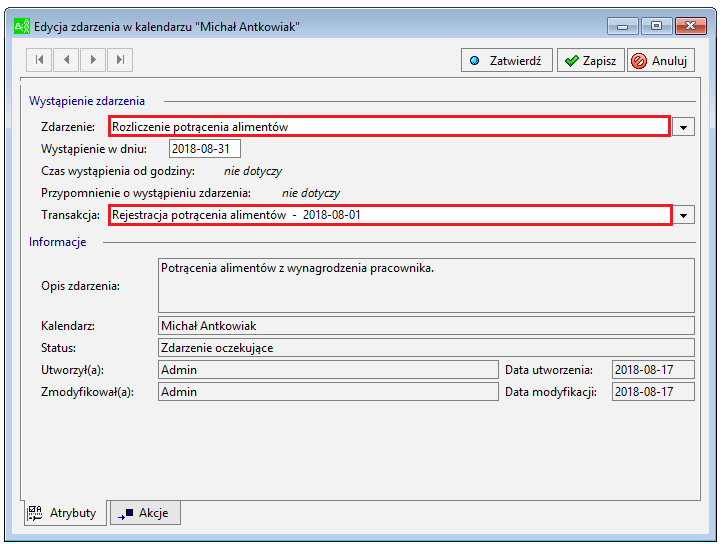
Task: Click the Wystąpienie zdarzenia section header
Action: point(87,101)
